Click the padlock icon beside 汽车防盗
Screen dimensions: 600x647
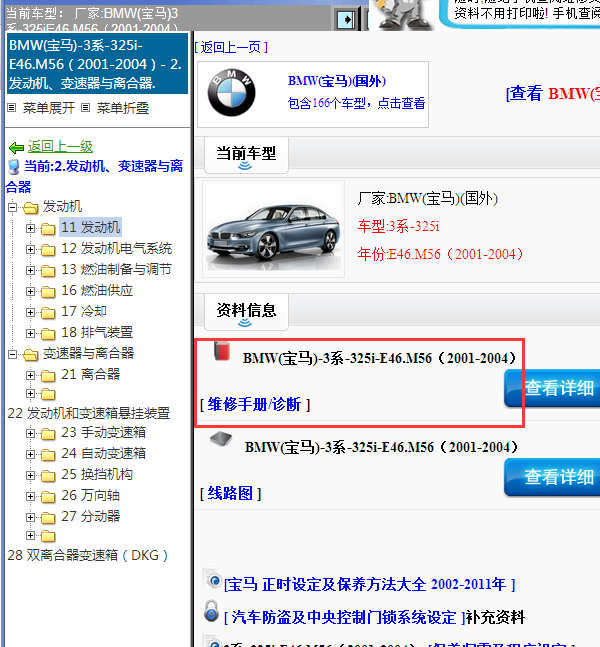(x=211, y=611)
